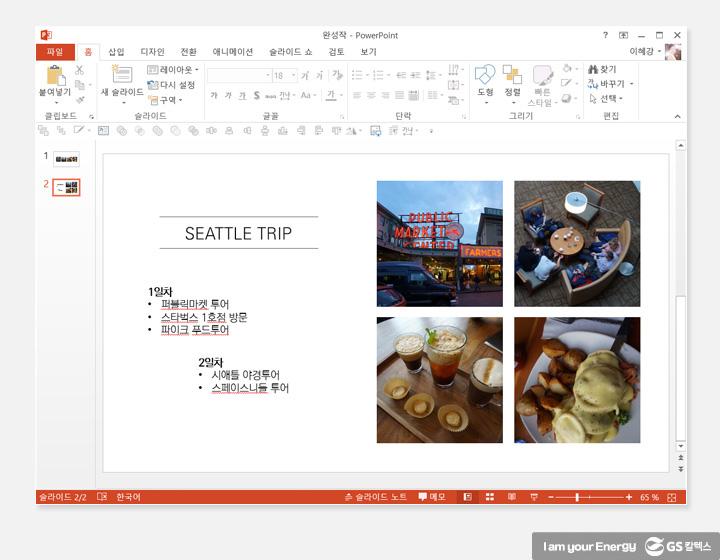The height and width of the screenshot is (560, 720).
Task: Expand the Layout (레이아웃) dropdown
Action: click(x=174, y=70)
